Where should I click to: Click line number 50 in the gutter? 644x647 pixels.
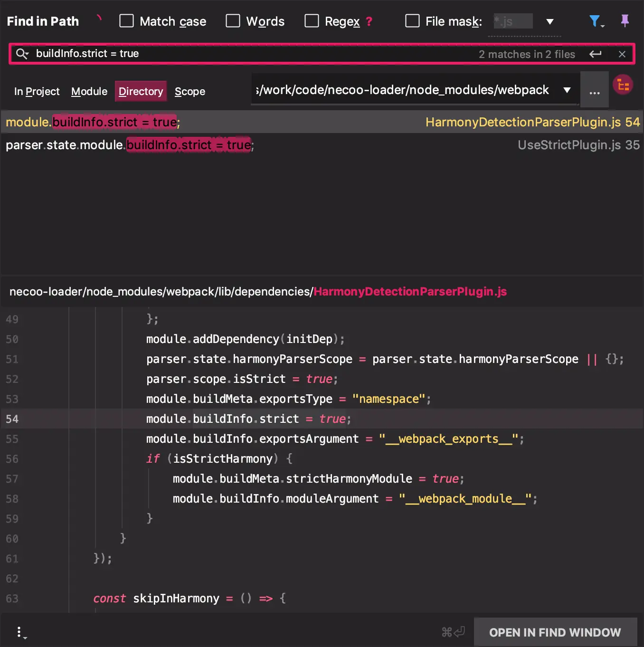(12, 339)
